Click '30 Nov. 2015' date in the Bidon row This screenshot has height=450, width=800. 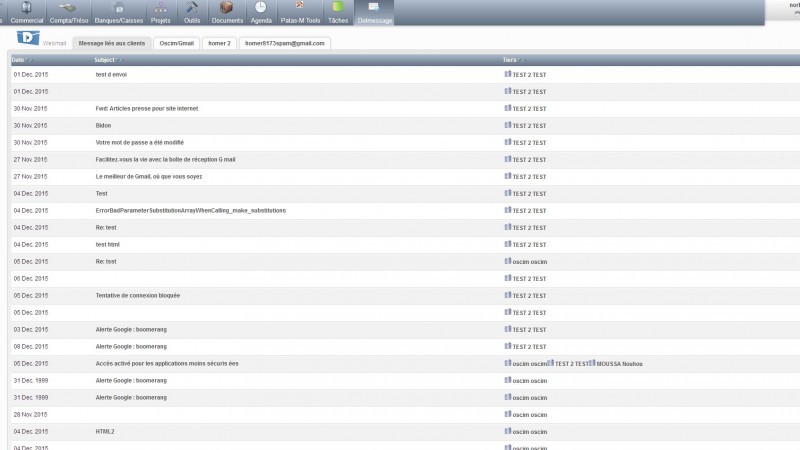pyautogui.click(x=31, y=126)
